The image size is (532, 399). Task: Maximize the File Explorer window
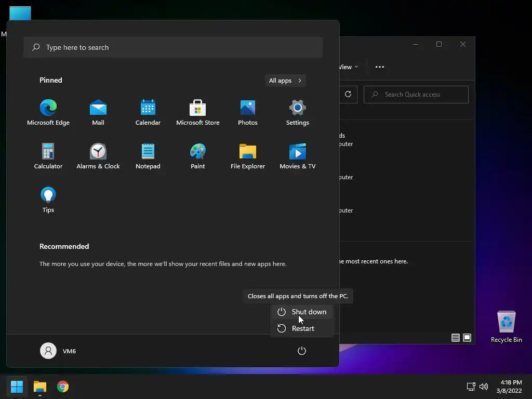(439, 45)
